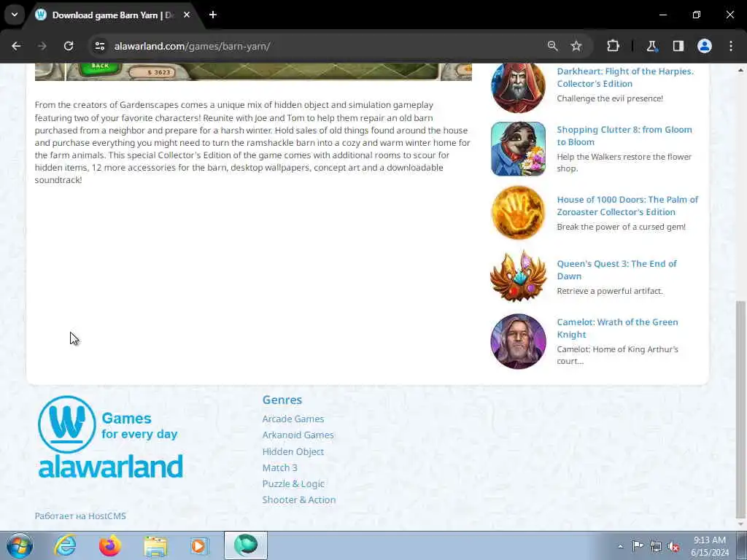747x560 pixels.
Task: Click the scrollbar down arrow
Action: pos(740,525)
